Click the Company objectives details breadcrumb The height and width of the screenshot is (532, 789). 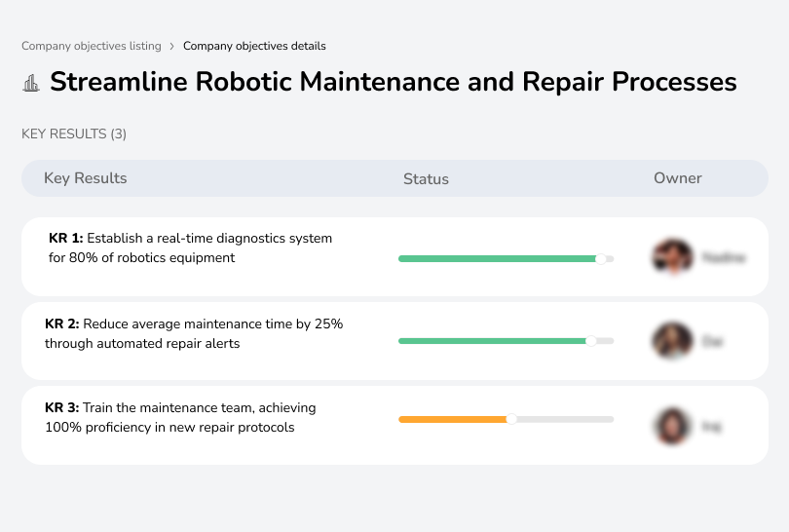pyautogui.click(x=254, y=46)
